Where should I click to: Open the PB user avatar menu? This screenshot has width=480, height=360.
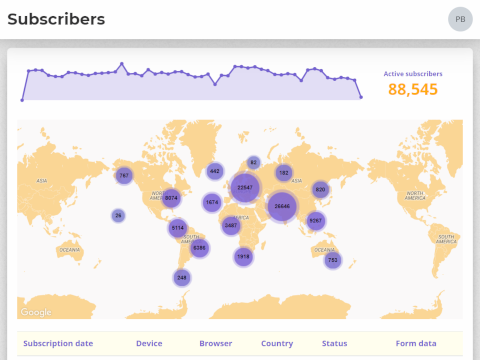460,19
